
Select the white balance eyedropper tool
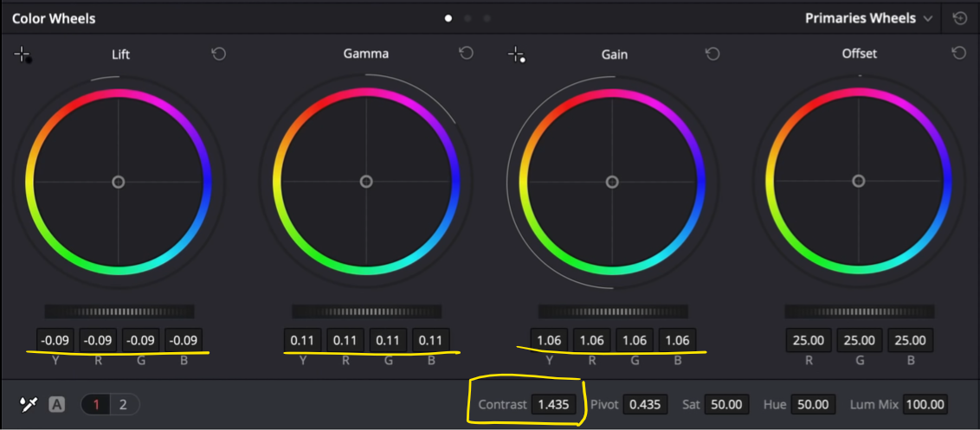[29, 404]
